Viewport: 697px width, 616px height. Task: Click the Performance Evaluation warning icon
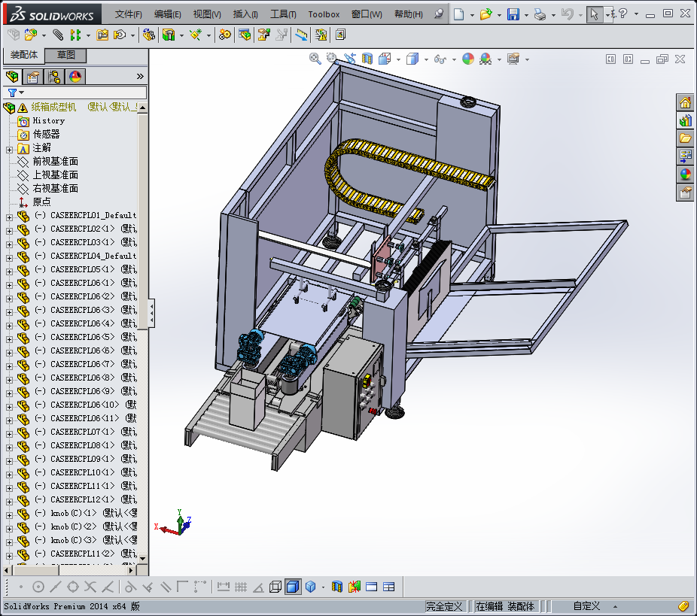click(320, 35)
